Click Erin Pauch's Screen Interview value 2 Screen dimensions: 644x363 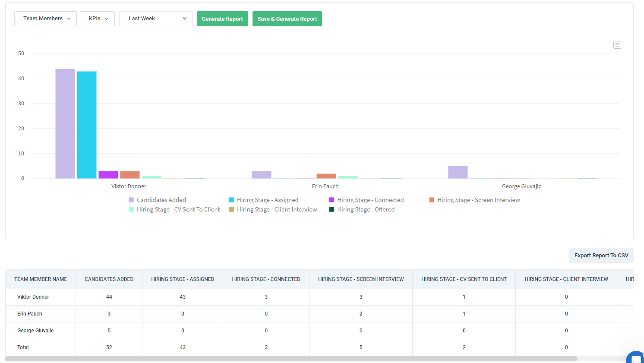tap(361, 314)
